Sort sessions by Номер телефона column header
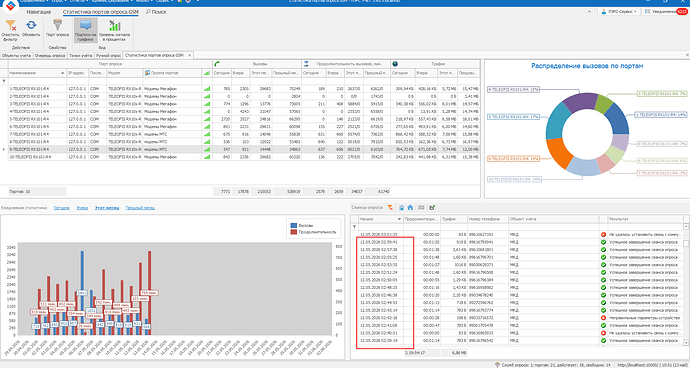 coord(488,219)
